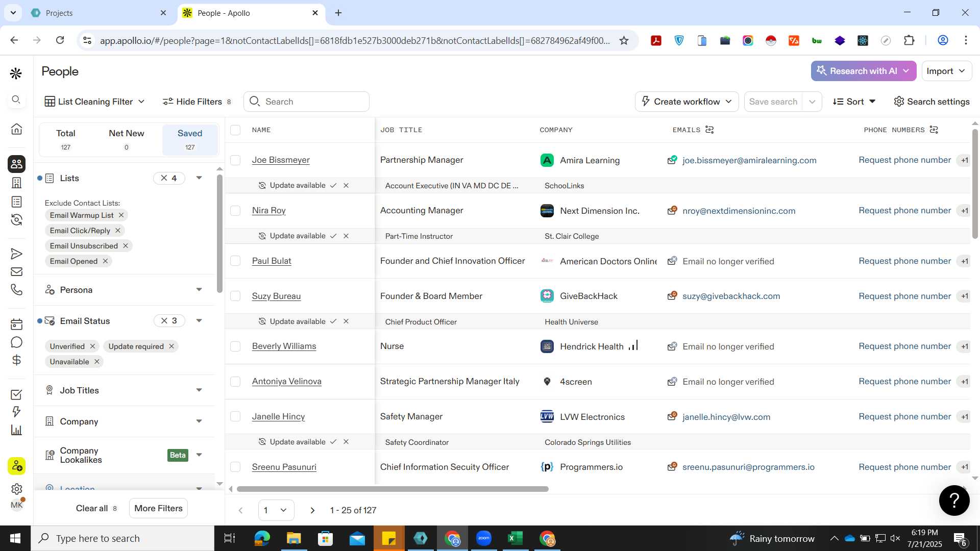The height and width of the screenshot is (551, 980).
Task: Click Research with AI button
Action: (863, 71)
